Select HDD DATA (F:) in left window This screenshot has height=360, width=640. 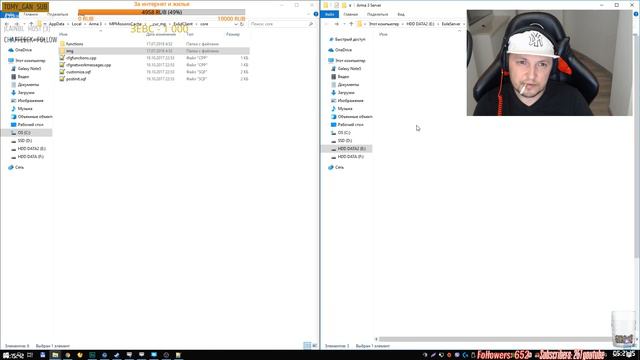31,156
